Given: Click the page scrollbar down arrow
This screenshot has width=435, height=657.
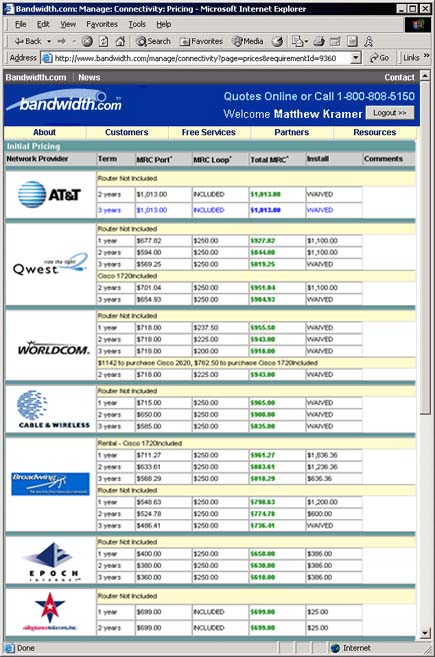Looking at the screenshot, I should (x=425, y=633).
